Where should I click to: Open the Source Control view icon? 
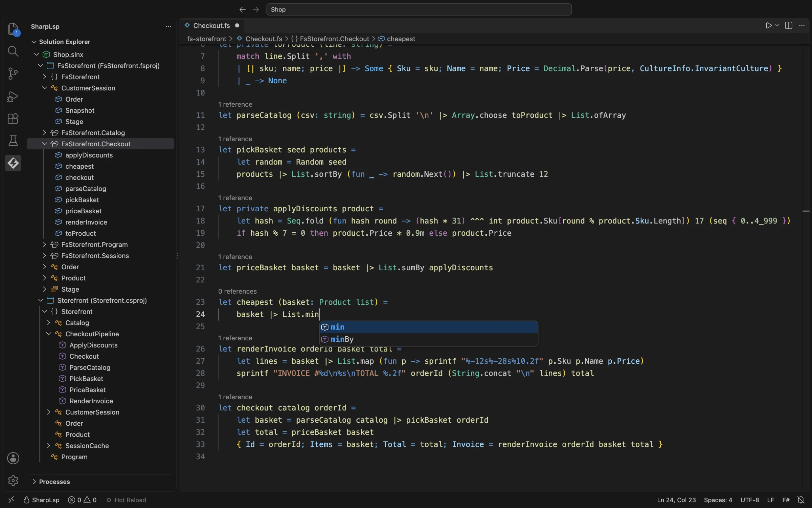(13, 74)
